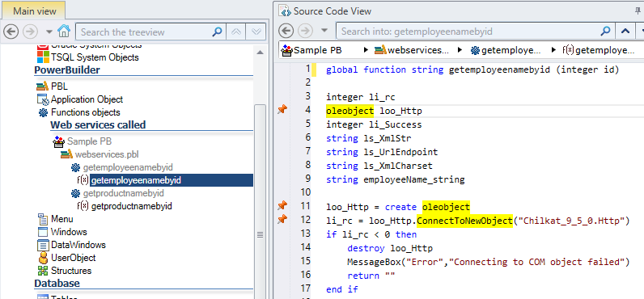Image resolution: width=644 pixels, height=299 pixels.
Task: Click the Source Code View title icon
Action: (x=284, y=11)
